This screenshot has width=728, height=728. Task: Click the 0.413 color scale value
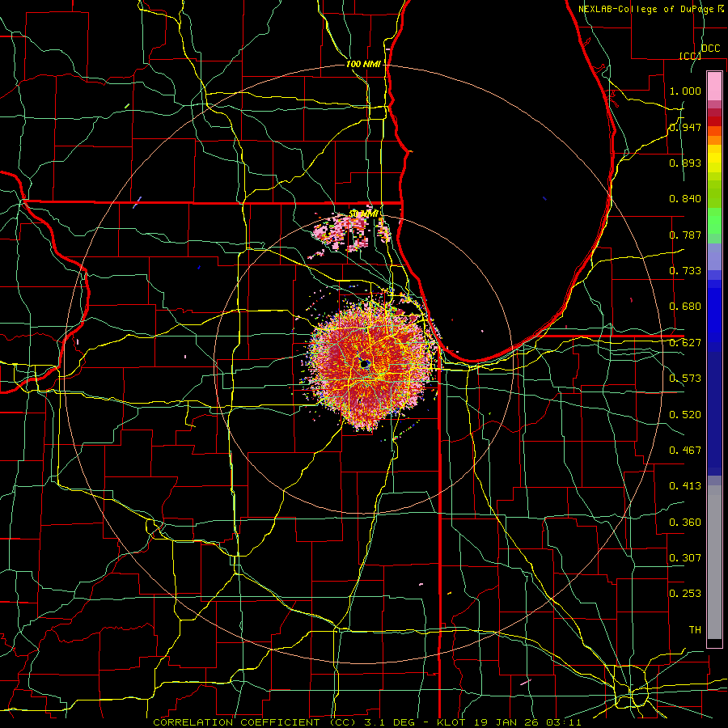685,486
